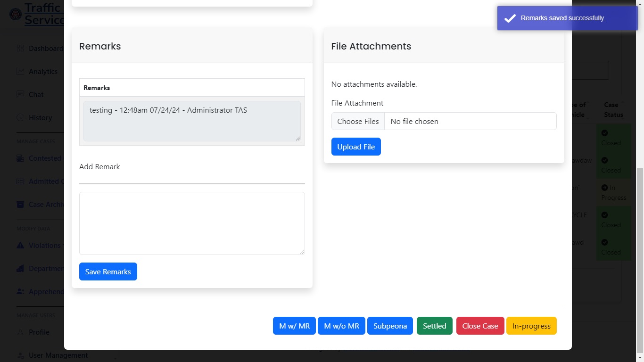Image resolution: width=644 pixels, height=362 pixels.
Task: Click the M w/ MR button
Action: pos(294,326)
